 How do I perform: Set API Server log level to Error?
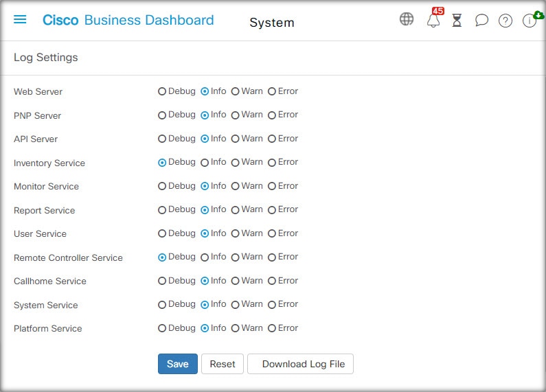click(x=272, y=139)
